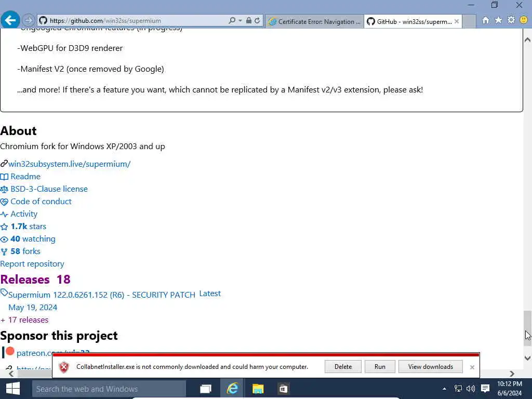532x399 pixels.
Task: Open the Store app on the taskbar
Action: (x=283, y=389)
